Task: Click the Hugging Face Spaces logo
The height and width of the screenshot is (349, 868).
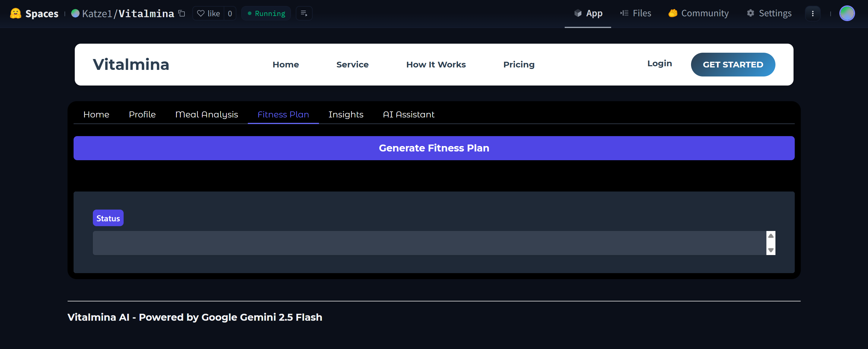Action: (x=15, y=14)
